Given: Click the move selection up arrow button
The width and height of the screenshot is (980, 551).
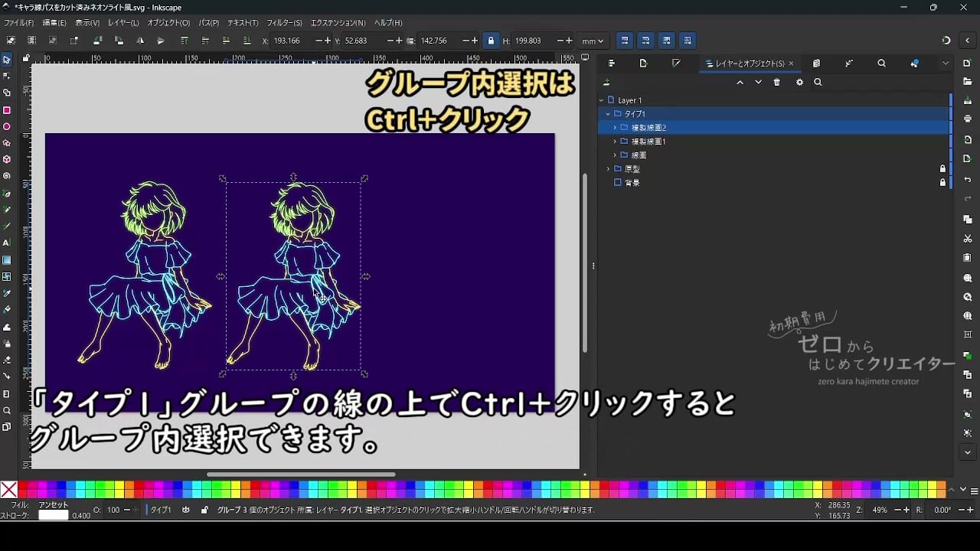Looking at the screenshot, I should coord(740,82).
